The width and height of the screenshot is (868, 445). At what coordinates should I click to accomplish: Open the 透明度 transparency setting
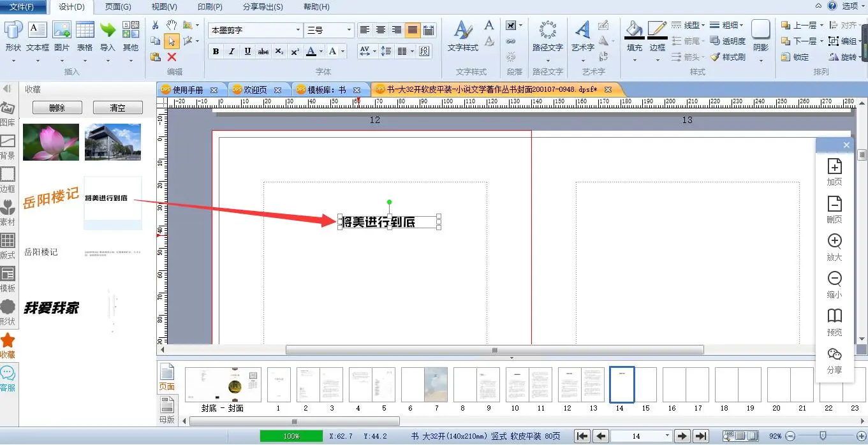point(728,41)
